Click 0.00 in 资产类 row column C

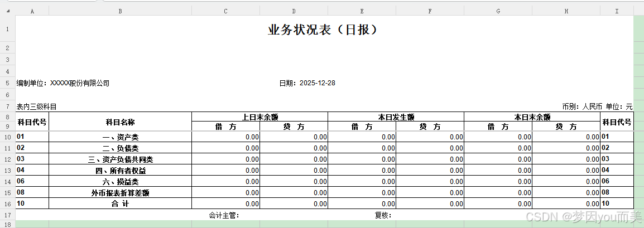(x=225, y=137)
